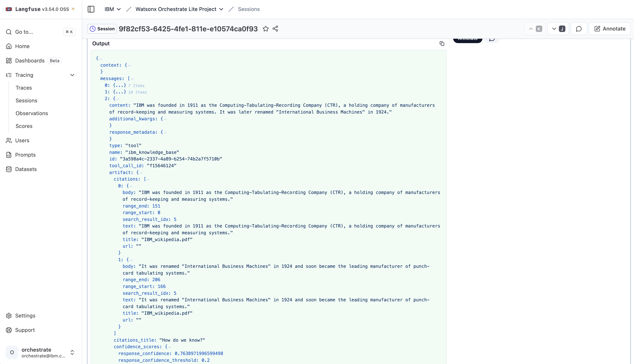634x364 pixels.
Task: Click the name value "ibm_knowledge_base"
Action: click(x=152, y=152)
